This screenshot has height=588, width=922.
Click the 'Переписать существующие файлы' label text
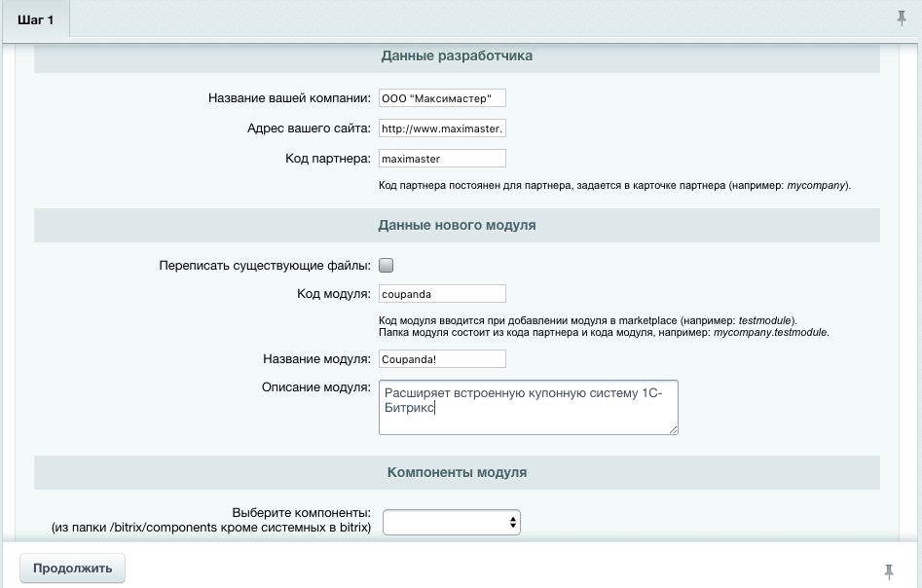click(x=264, y=265)
